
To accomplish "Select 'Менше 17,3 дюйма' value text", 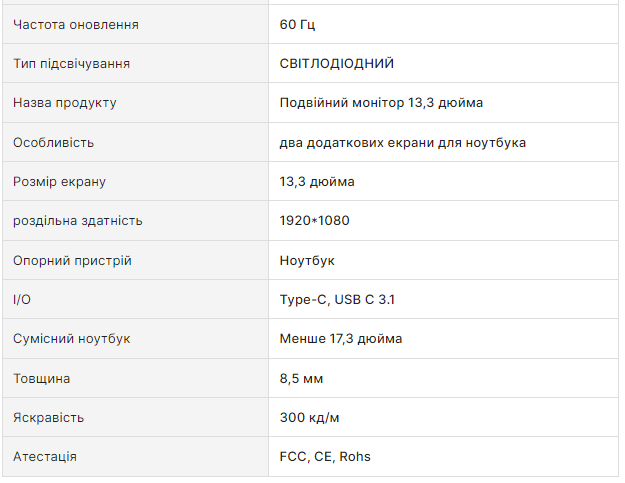I will click(341, 339).
